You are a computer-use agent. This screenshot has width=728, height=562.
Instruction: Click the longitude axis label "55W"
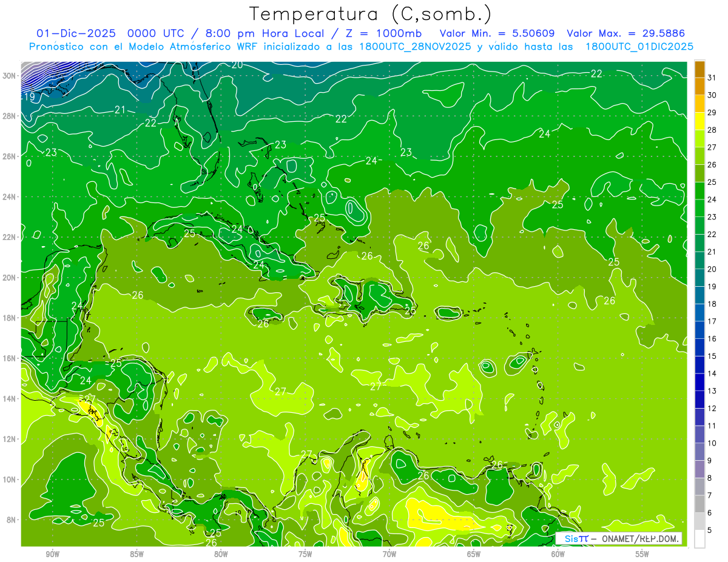642,554
